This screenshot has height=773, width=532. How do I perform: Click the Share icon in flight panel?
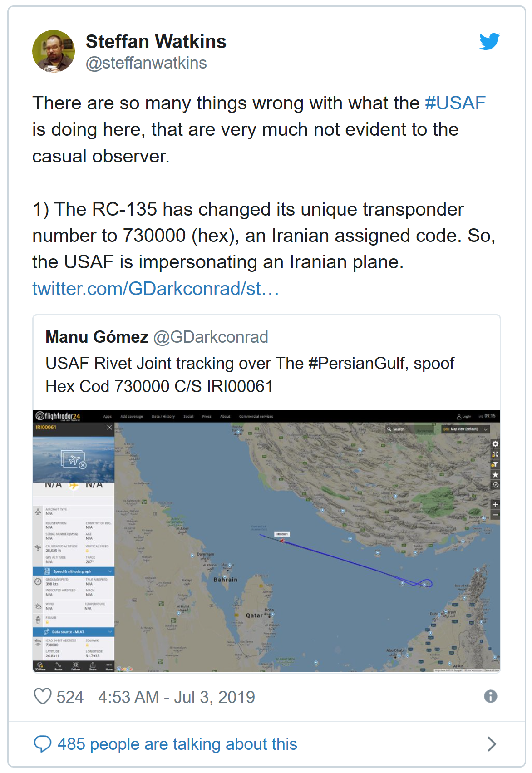93,666
